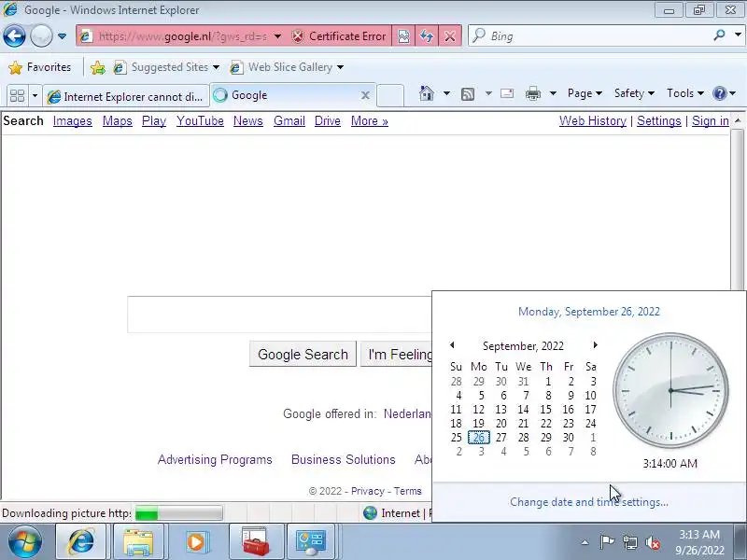The image size is (747, 560).
Task: Close the Google tab
Action: click(365, 95)
